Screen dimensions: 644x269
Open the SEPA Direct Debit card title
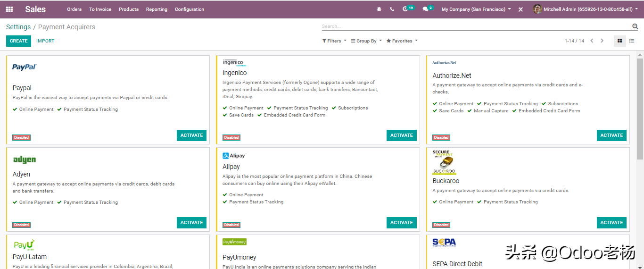[457, 264]
